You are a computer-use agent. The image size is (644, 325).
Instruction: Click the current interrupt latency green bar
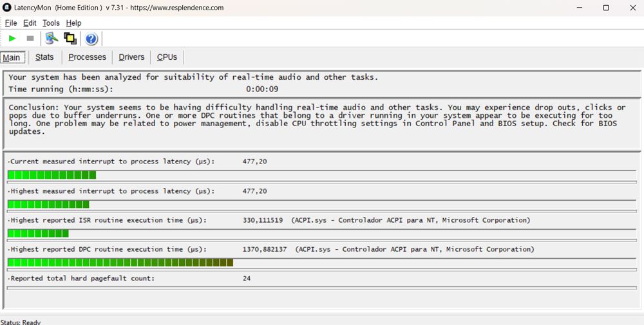point(52,175)
